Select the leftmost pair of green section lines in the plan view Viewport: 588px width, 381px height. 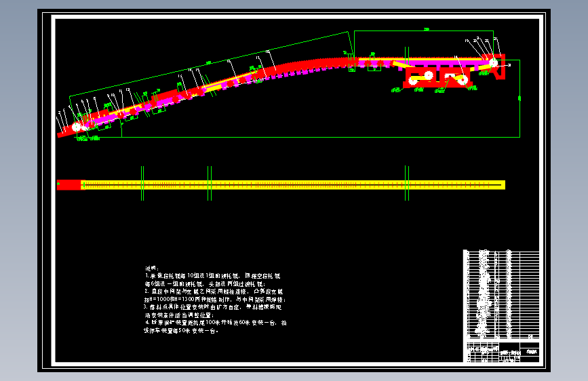(x=142, y=183)
